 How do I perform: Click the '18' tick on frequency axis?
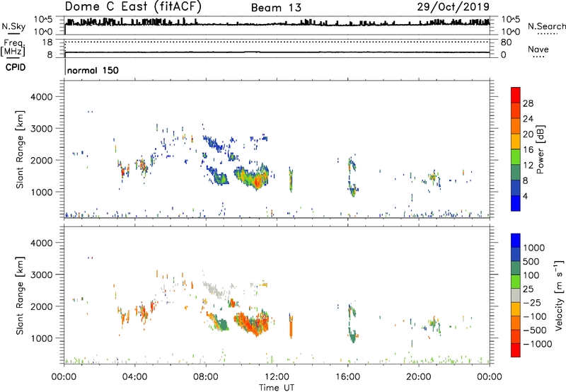point(47,42)
